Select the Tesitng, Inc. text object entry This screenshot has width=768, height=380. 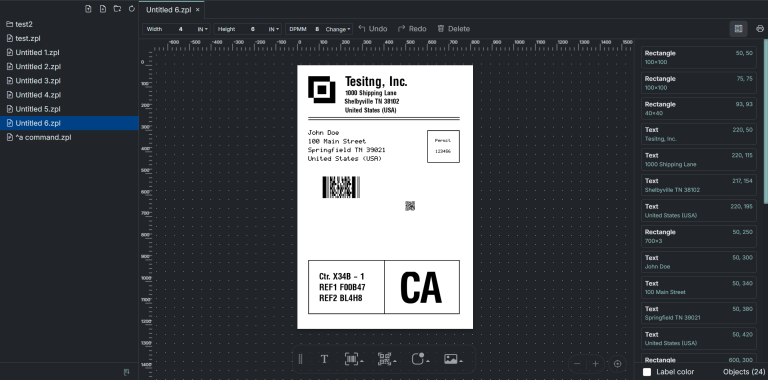(x=698, y=134)
